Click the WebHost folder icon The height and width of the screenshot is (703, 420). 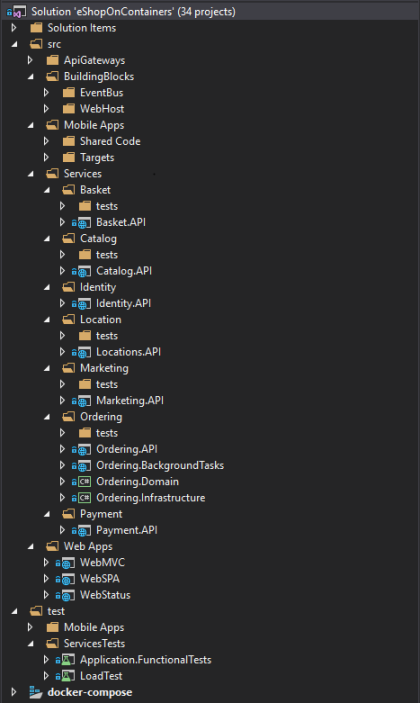pos(69,109)
